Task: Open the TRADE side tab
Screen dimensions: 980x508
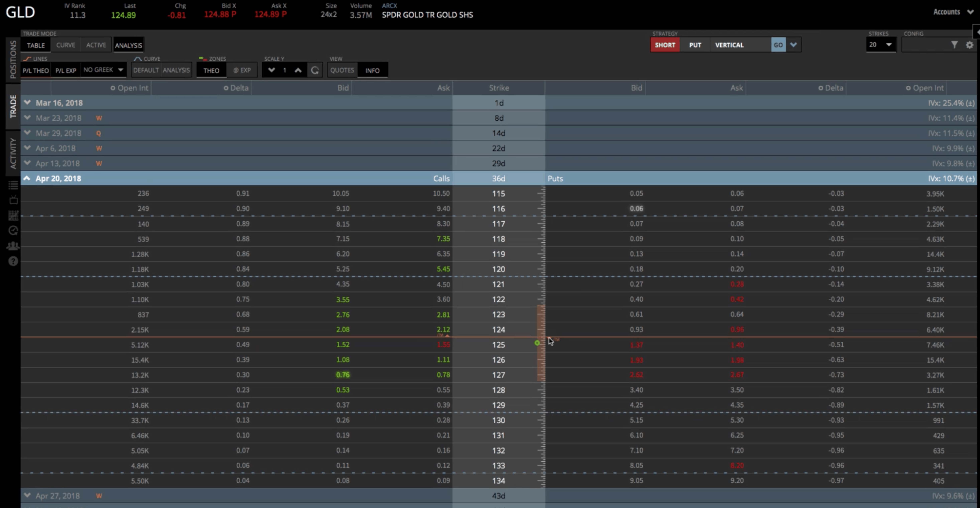Action: (13, 107)
